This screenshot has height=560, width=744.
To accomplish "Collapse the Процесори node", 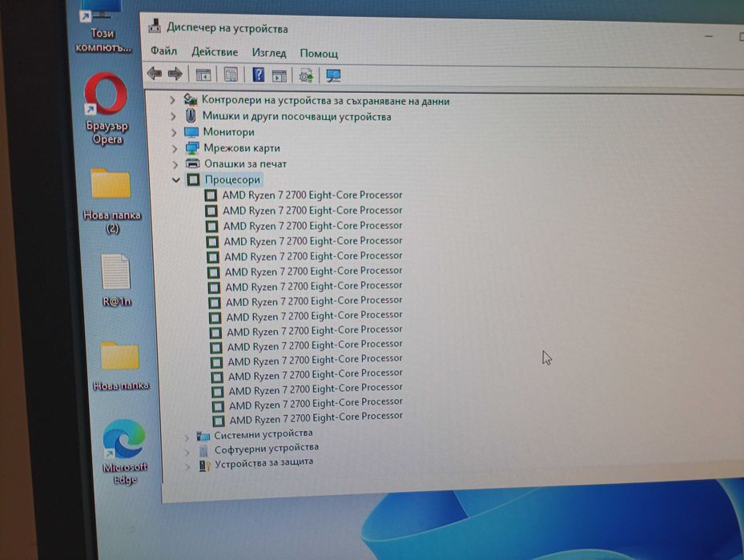I will pyautogui.click(x=176, y=180).
